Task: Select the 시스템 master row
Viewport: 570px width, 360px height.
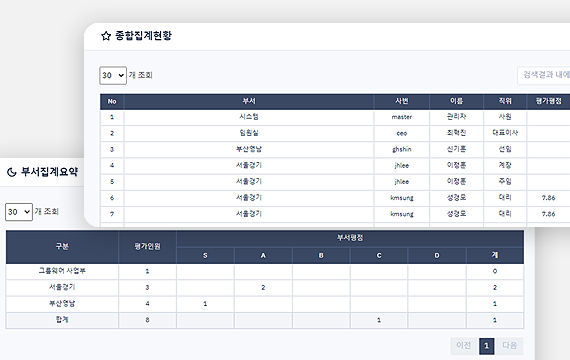Action: (335, 117)
